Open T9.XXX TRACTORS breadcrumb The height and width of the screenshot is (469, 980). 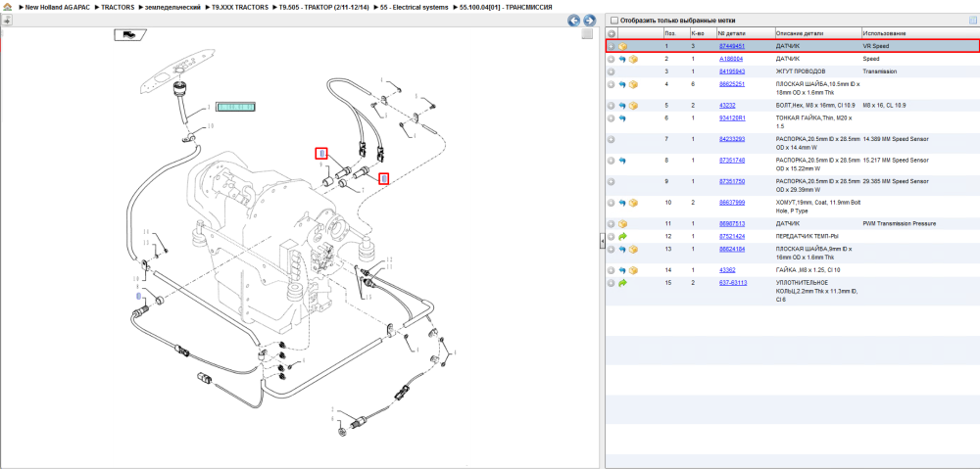tap(240, 7)
